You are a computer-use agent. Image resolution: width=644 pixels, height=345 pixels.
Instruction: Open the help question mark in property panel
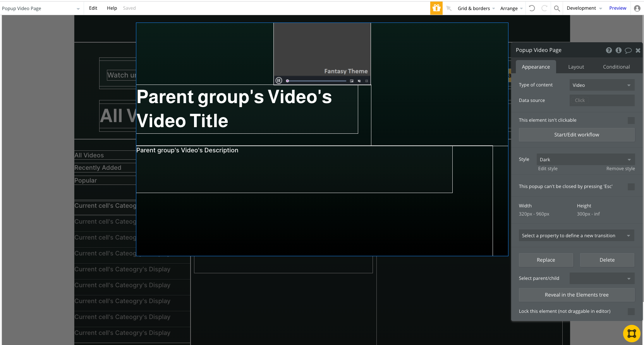coord(609,50)
